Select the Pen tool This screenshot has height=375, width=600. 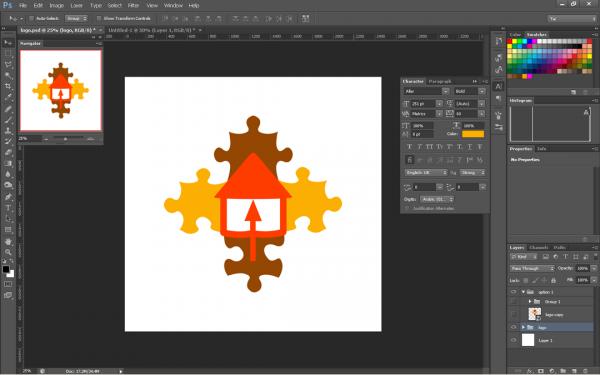pos(8,197)
